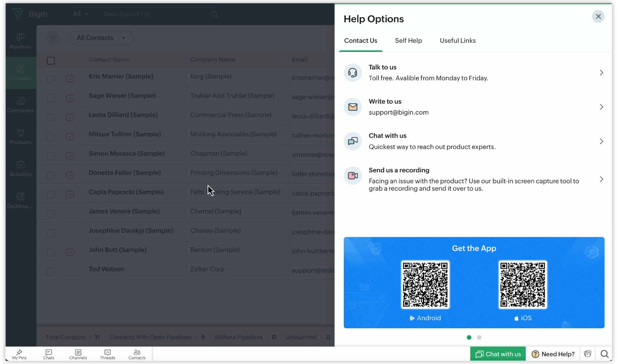The height and width of the screenshot is (364, 617).
Task: Click the Zylker Corp company cell
Action: pyautogui.click(x=207, y=269)
